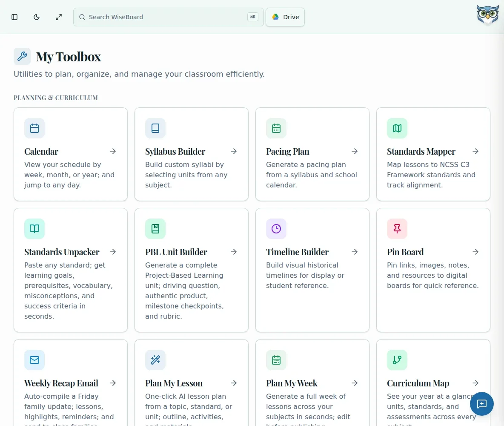The height and width of the screenshot is (426, 504).
Task: Open the Standards Unpacker title
Action: click(62, 252)
